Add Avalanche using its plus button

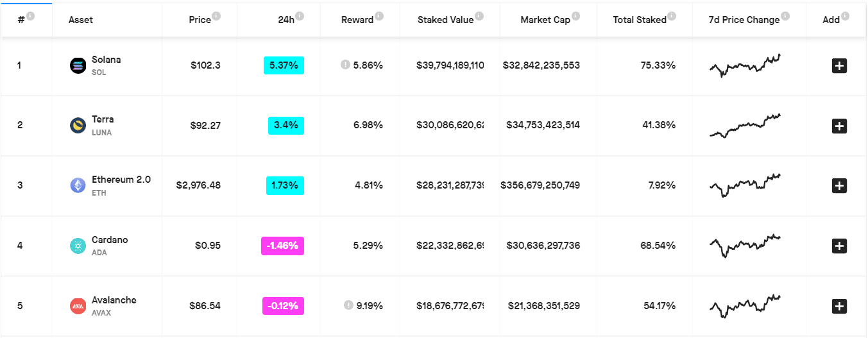pyautogui.click(x=839, y=306)
